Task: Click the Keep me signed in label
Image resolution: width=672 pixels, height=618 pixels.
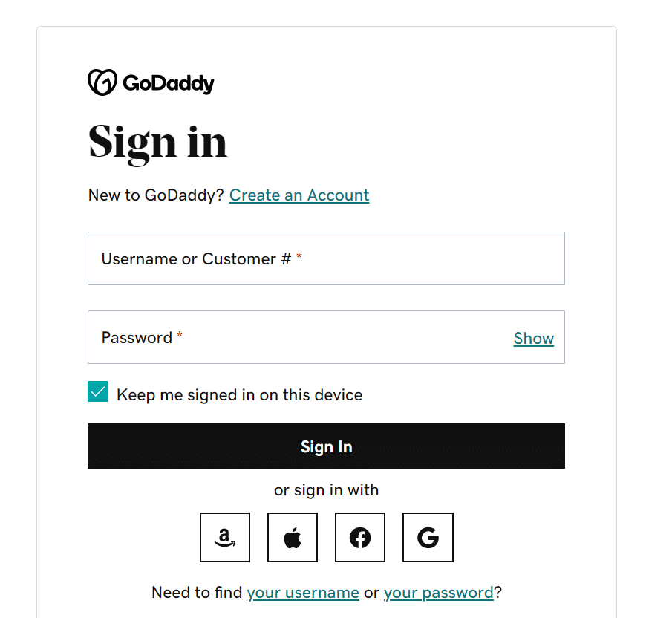Action: 240,394
